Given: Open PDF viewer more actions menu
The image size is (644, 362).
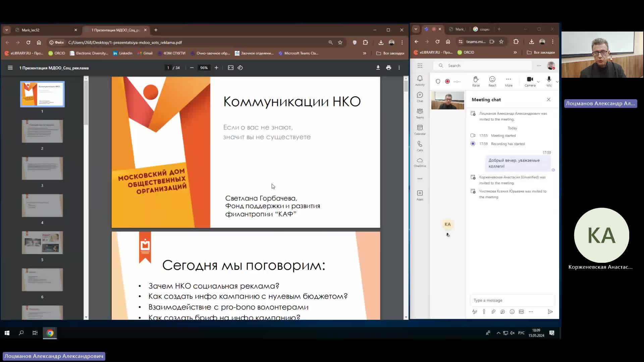Looking at the screenshot, I should click(399, 68).
